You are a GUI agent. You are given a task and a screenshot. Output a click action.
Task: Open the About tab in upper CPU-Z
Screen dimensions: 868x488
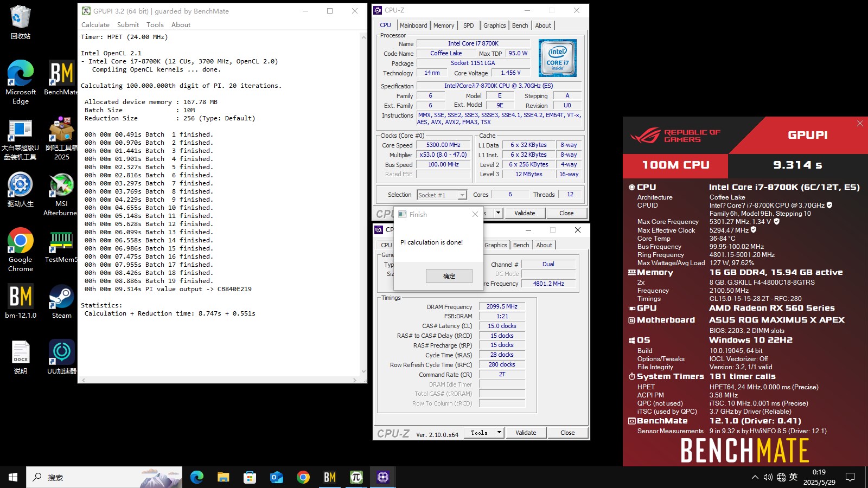click(x=543, y=25)
